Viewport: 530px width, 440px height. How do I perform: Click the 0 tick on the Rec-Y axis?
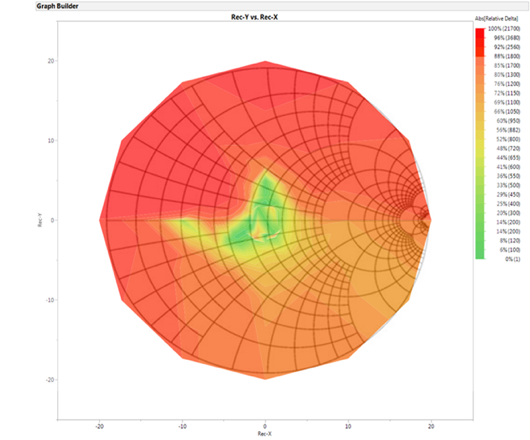click(52, 220)
